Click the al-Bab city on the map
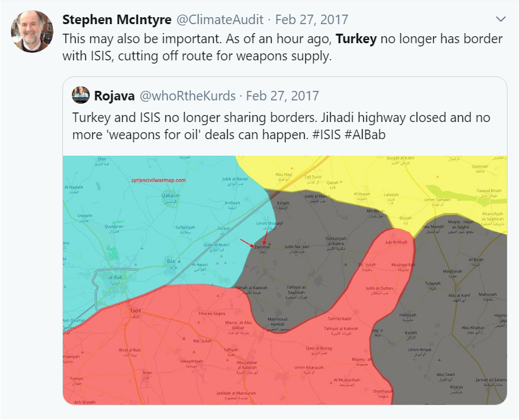The image size is (519, 420). click(x=115, y=279)
